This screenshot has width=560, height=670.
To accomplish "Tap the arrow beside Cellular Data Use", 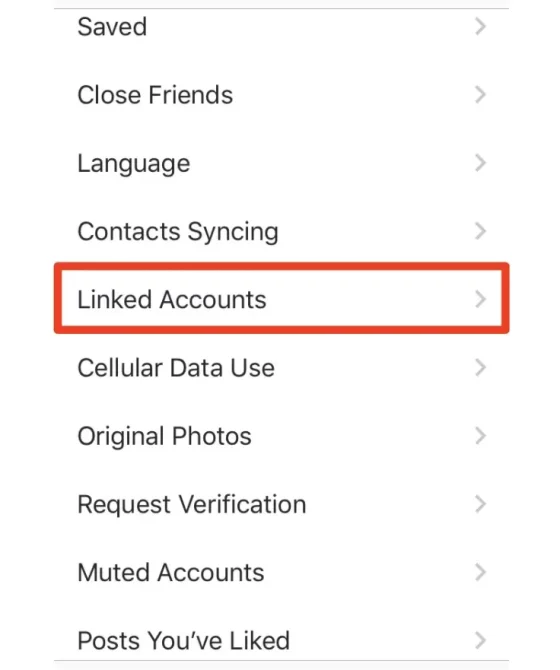I will [481, 367].
